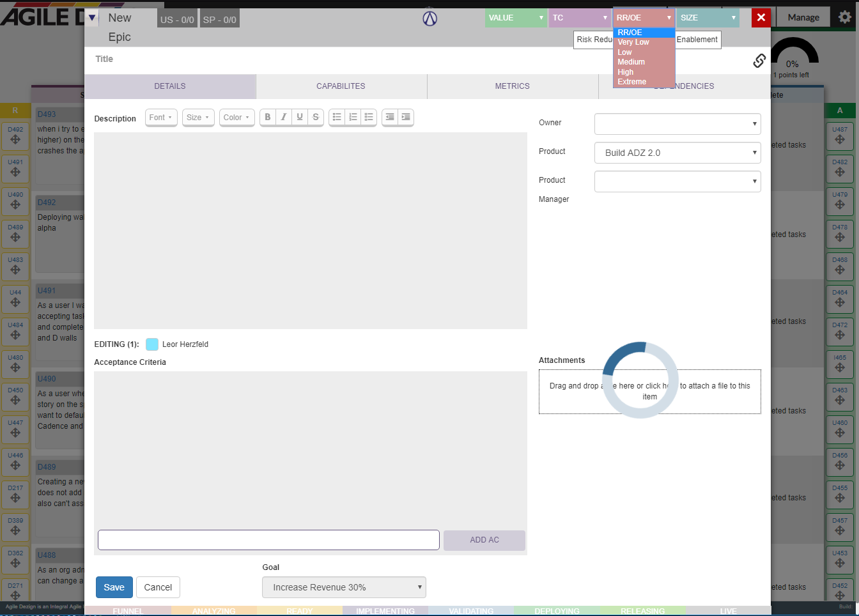Image resolution: width=859 pixels, height=616 pixels.
Task: Decrease indent in the description toolbar
Action: coord(390,117)
